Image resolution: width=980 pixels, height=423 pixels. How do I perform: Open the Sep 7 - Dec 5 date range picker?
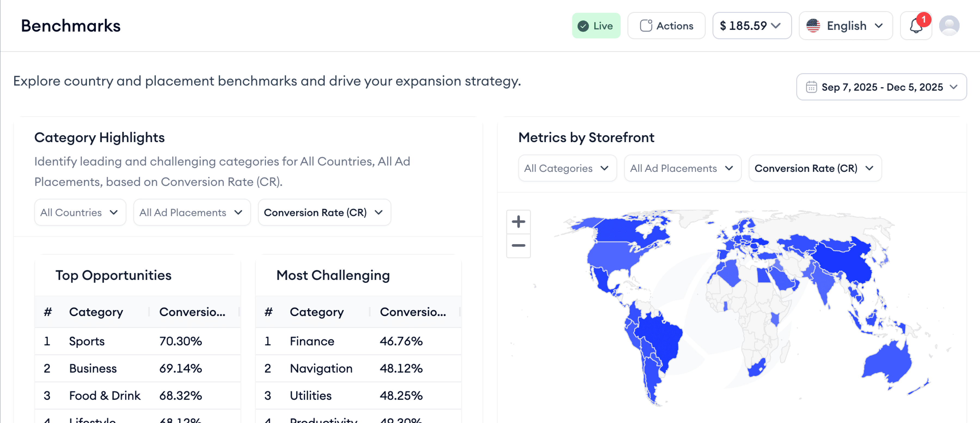point(881,87)
